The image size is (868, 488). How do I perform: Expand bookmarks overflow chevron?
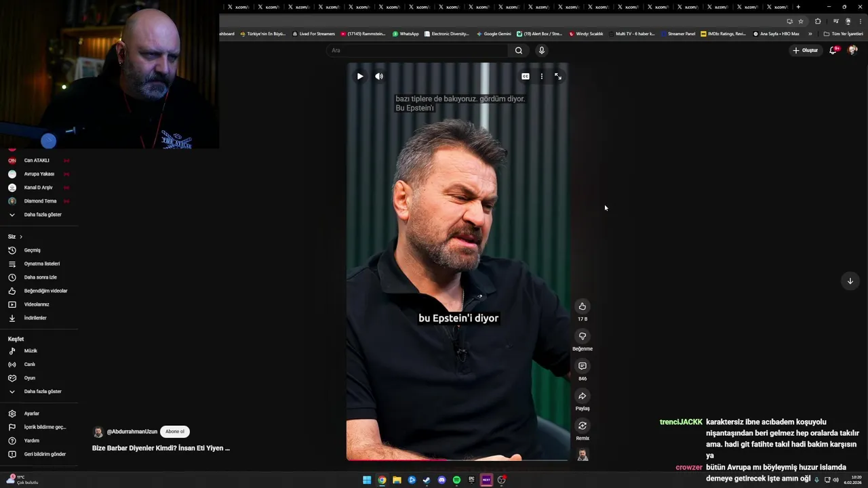point(810,34)
